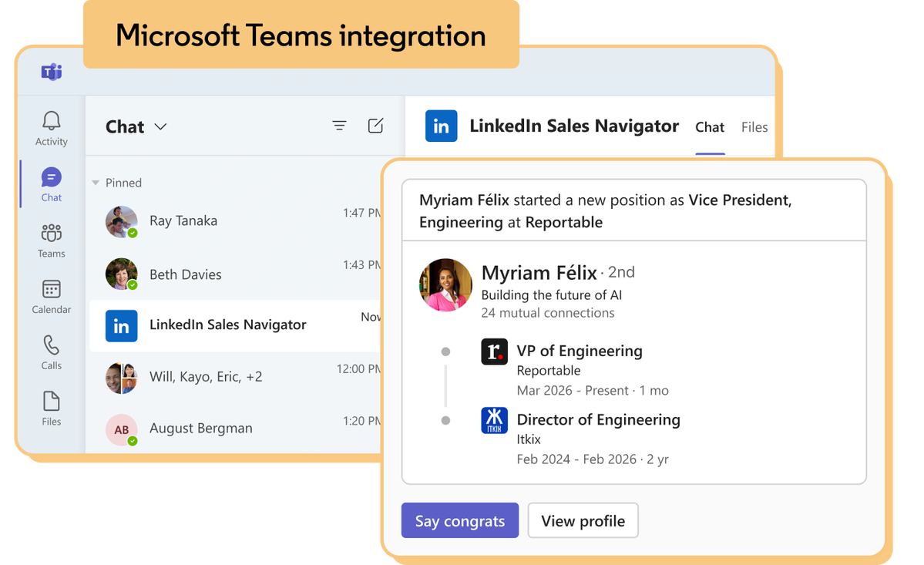Open the August Bergman conversation
This screenshot has height=565, width=924.
click(x=236, y=429)
